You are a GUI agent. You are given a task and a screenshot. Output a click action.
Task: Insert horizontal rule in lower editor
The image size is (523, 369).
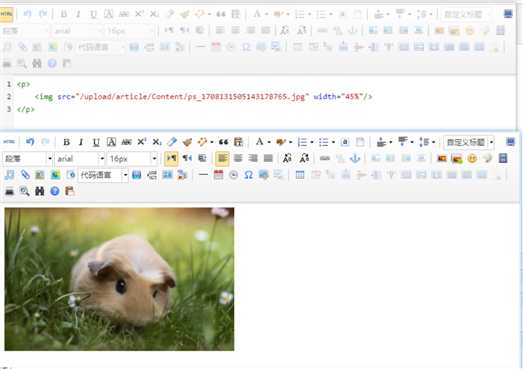pos(203,175)
